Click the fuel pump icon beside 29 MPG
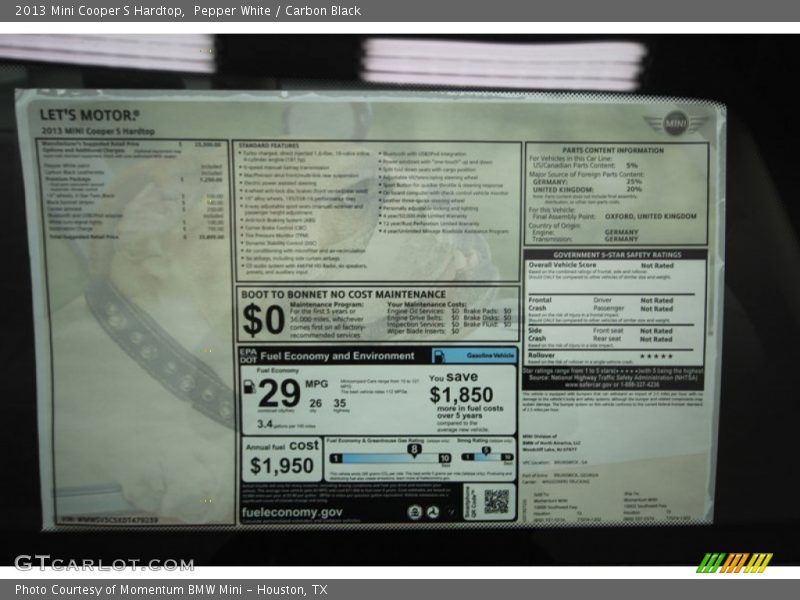This screenshot has width=800, height=600. (x=249, y=386)
